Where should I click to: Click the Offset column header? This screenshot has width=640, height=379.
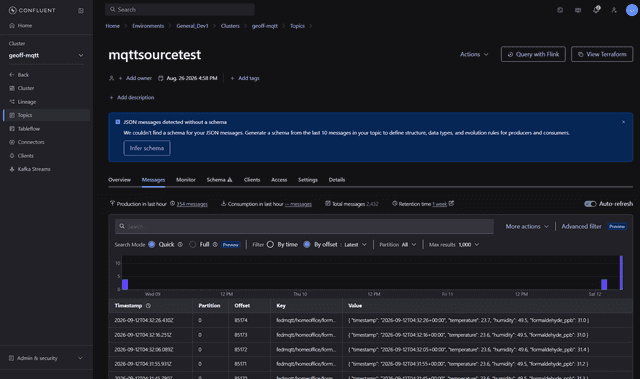242,306
